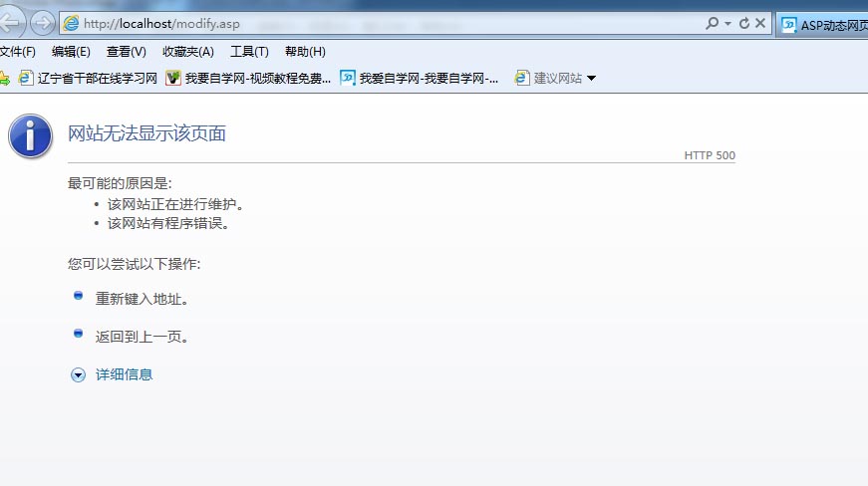
Task: Open the 文件(F) menu
Action: coord(18,52)
